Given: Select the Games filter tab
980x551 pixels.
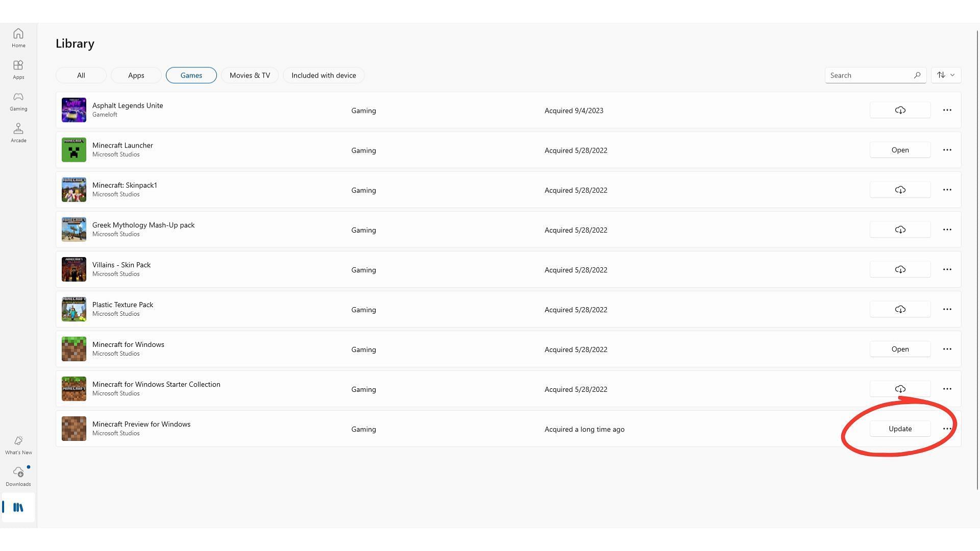Looking at the screenshot, I should pyautogui.click(x=190, y=74).
